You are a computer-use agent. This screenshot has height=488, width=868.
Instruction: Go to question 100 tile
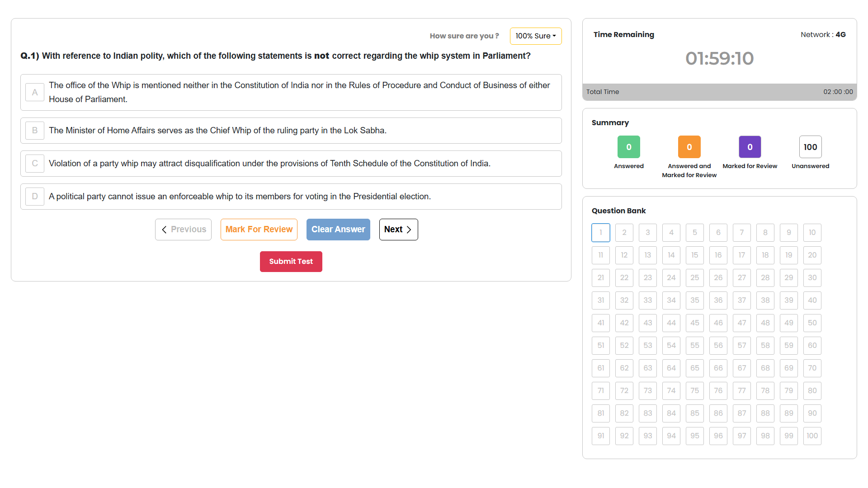click(812, 436)
